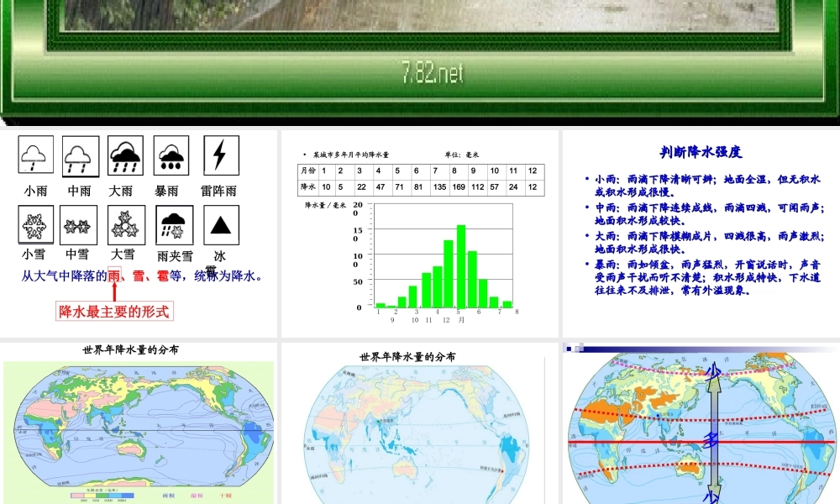
Task: Click the 大雨 bullet in precipitation intensity list
Action: click(708, 242)
